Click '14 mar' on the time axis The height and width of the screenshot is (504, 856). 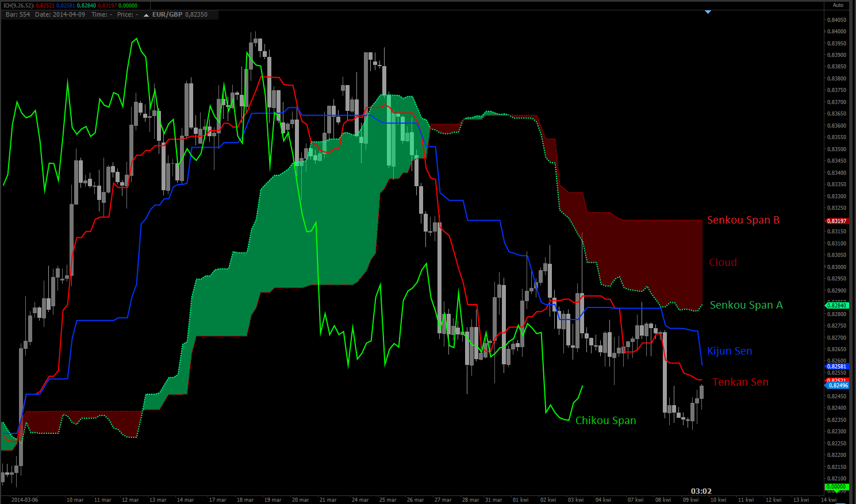[x=186, y=500]
